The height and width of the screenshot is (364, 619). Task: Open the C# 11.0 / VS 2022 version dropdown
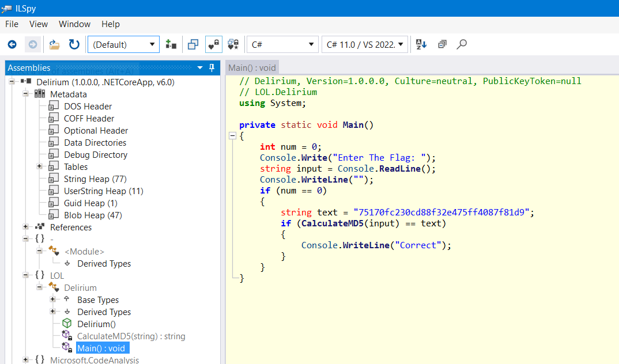click(x=365, y=44)
